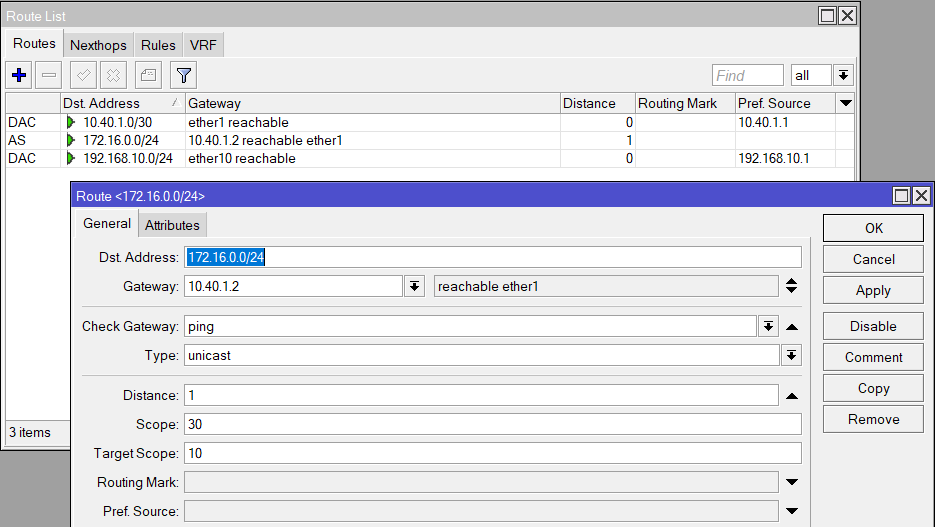Click the disable (cross) toolbar icon
This screenshot has width=935, height=527.
[x=113, y=75]
